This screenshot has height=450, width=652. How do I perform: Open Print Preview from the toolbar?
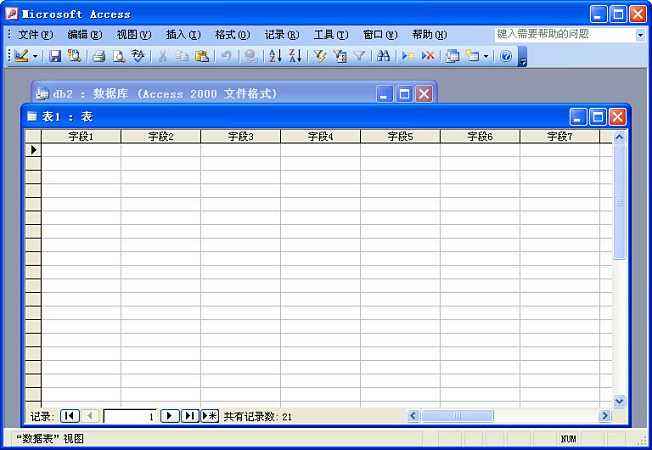119,56
